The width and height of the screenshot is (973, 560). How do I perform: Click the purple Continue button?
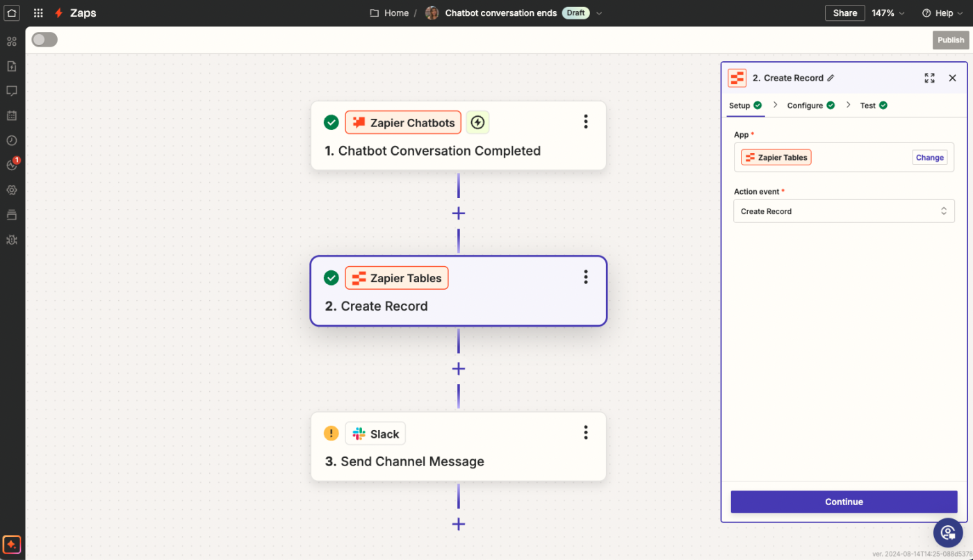[844, 502]
